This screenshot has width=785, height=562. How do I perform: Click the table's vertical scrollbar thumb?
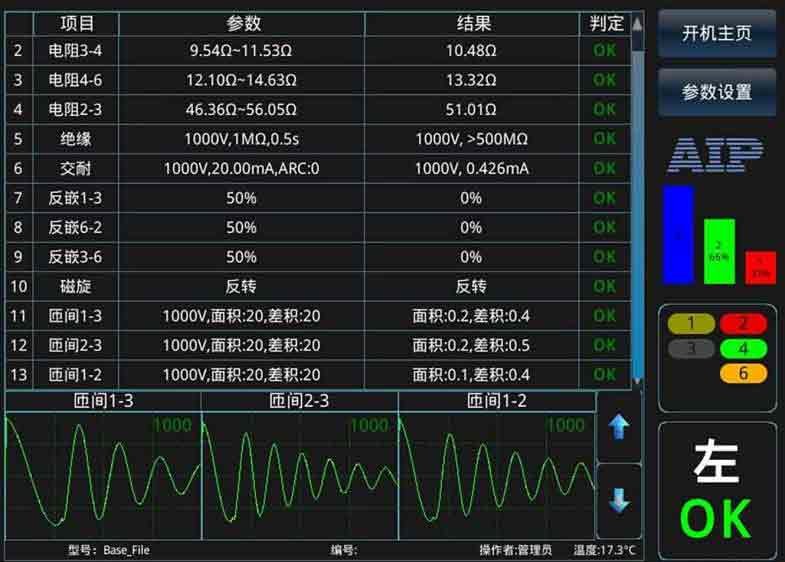(x=637, y=215)
